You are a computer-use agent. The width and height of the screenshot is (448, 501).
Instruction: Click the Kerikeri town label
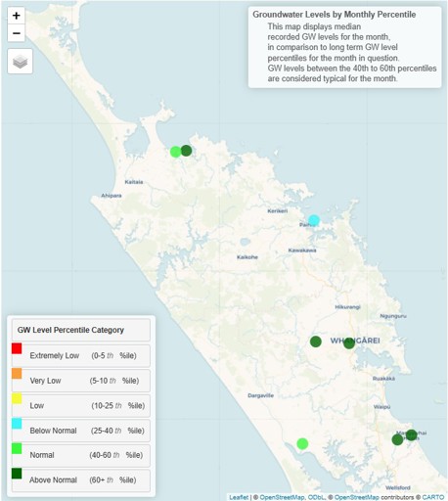[278, 210]
